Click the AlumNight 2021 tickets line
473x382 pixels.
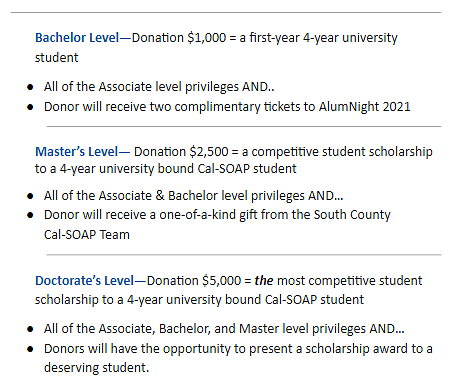tap(227, 107)
